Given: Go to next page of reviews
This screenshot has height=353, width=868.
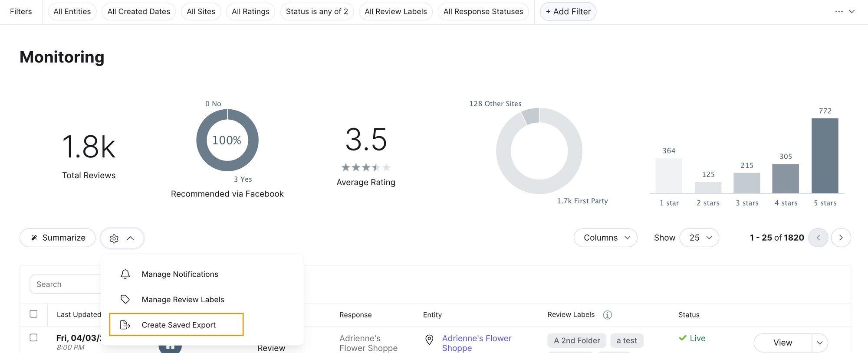Looking at the screenshot, I should pos(841,238).
